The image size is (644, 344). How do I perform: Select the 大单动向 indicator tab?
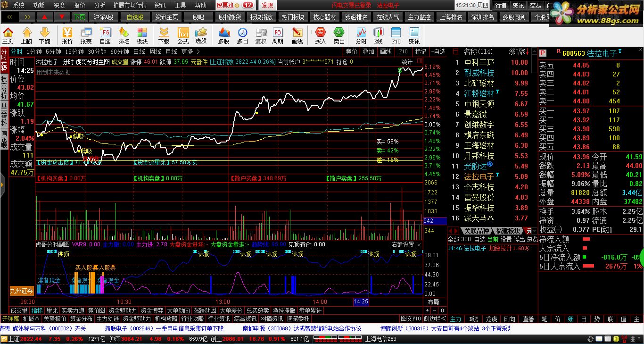179,310
